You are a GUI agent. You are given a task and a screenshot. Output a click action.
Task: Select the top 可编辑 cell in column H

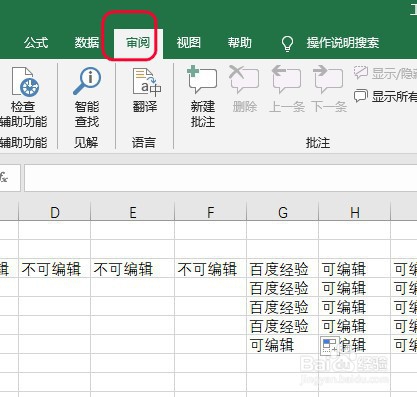tap(355, 269)
